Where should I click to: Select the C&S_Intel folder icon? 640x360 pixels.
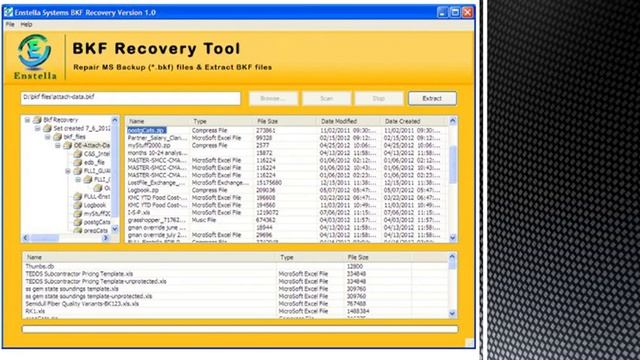[x=78, y=154]
